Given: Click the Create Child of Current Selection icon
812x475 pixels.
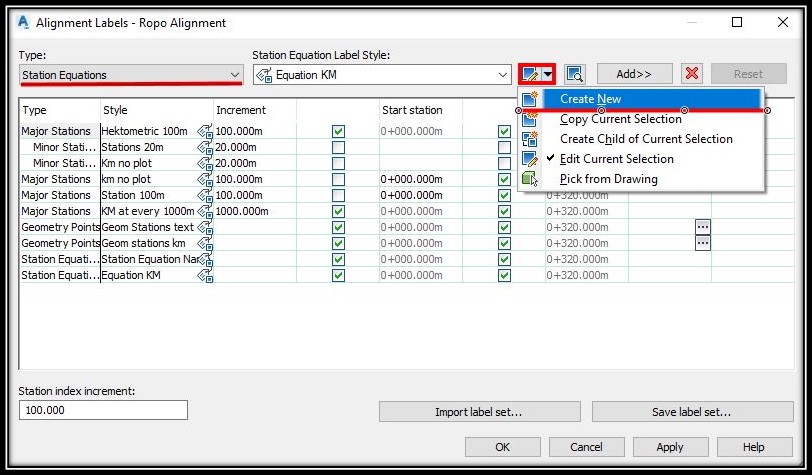Looking at the screenshot, I should pyautogui.click(x=530, y=139).
